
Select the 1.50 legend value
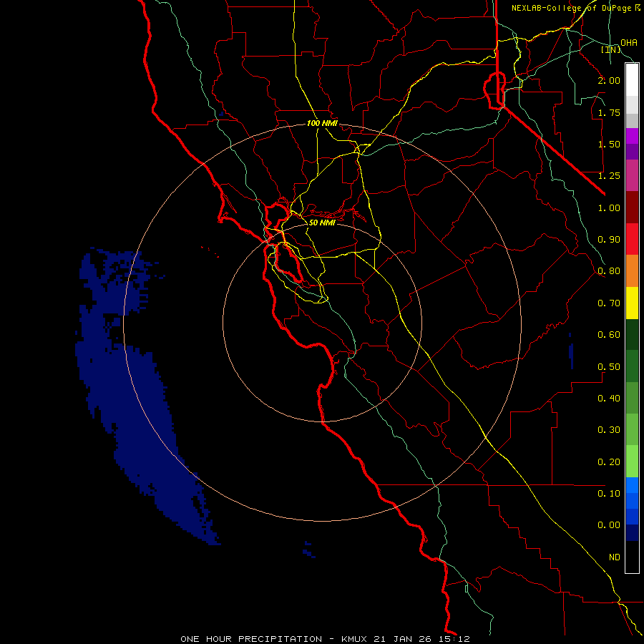point(609,144)
